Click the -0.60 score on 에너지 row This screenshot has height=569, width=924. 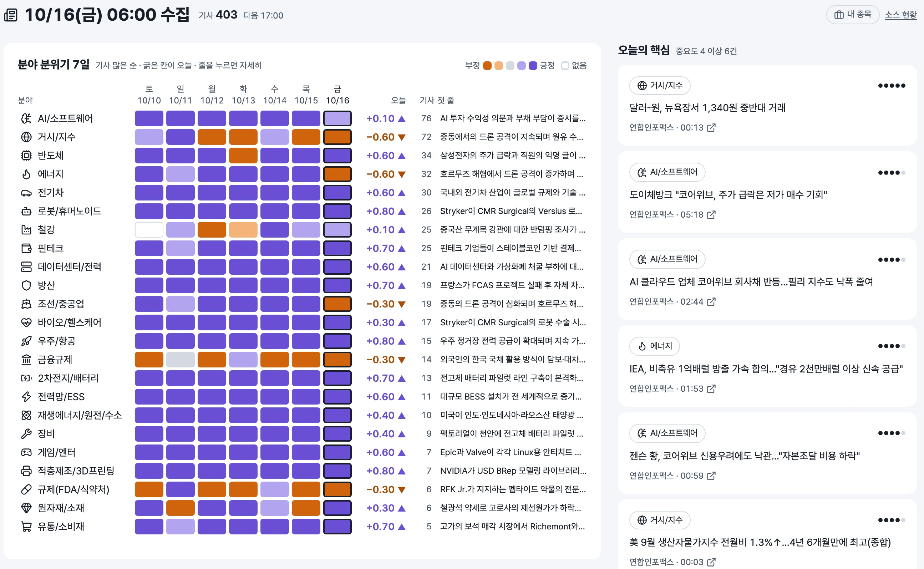click(386, 174)
